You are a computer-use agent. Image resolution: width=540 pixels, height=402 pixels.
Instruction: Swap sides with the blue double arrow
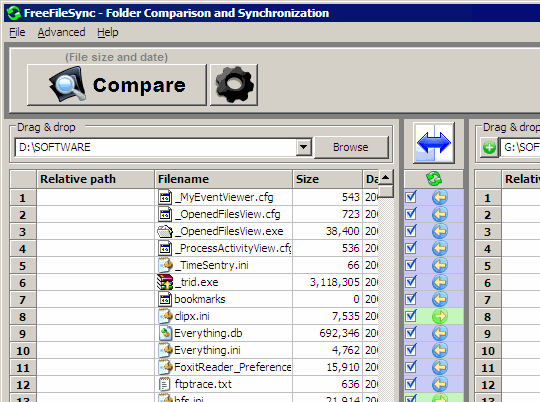(434, 143)
